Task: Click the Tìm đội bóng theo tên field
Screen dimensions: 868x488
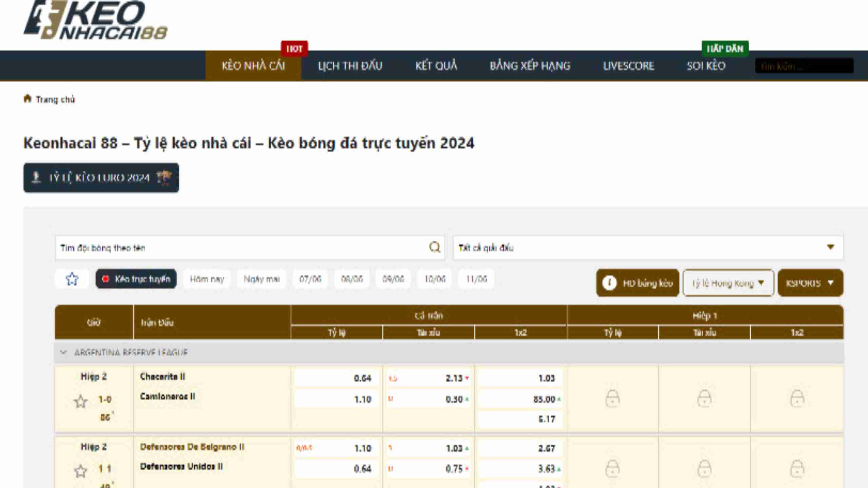Action: point(250,247)
